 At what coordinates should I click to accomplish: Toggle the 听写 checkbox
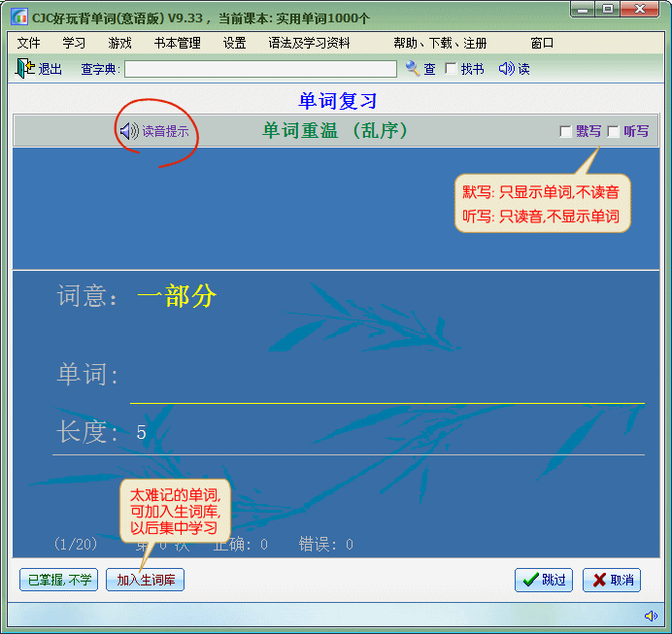pyautogui.click(x=613, y=132)
